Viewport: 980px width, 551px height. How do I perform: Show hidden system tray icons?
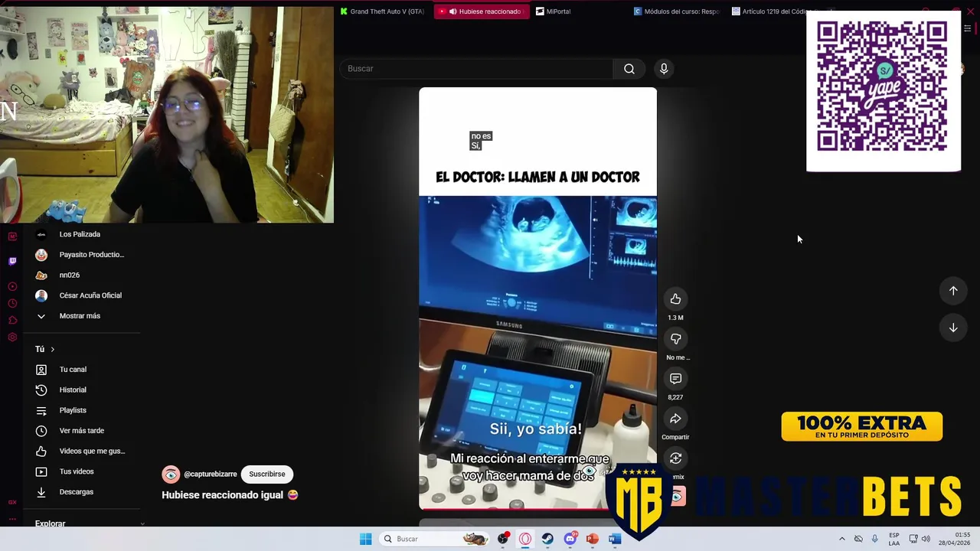click(842, 539)
